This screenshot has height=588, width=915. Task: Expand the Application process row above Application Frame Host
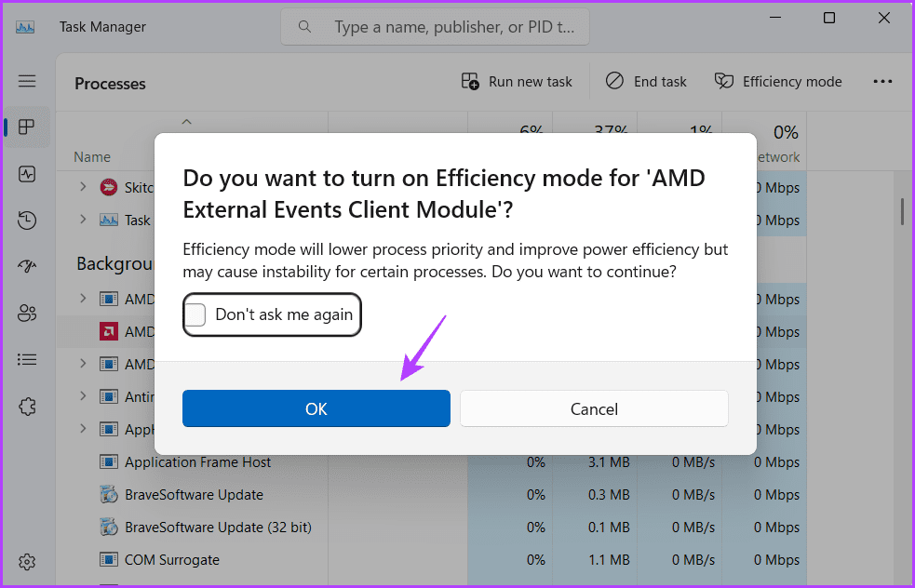click(83, 429)
